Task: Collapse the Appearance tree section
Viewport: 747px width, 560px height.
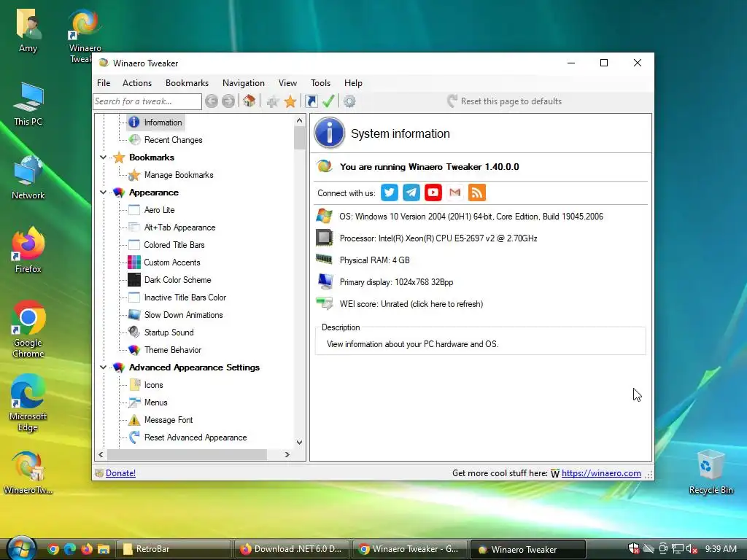Action: 103,192
